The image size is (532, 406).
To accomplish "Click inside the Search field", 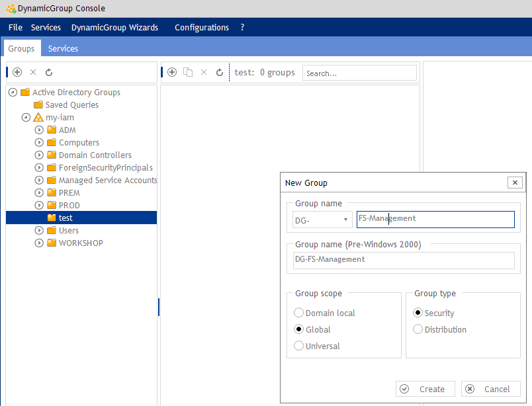I will pyautogui.click(x=359, y=72).
